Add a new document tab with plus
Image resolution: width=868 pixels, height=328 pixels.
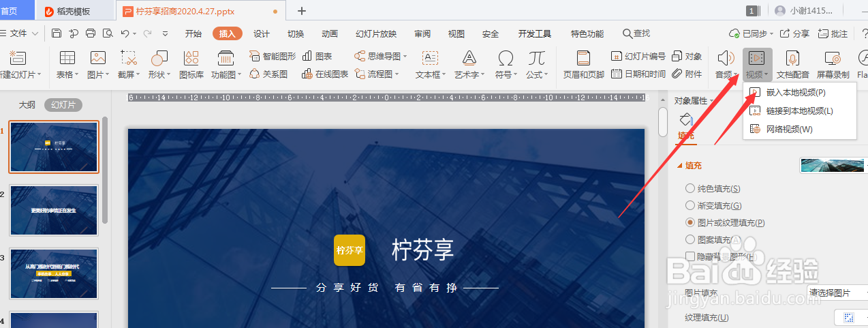pos(302,11)
